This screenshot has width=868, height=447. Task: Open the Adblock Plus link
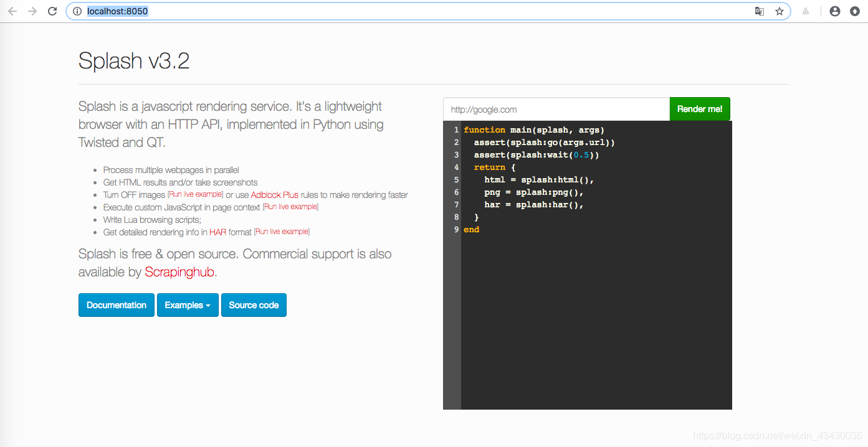pos(275,195)
